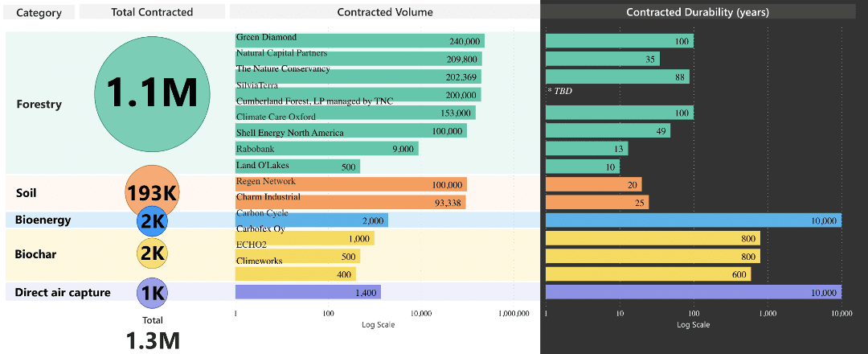Viewport: 868px width, 354px height.
Task: Click Log Scale under the Durability chart
Action: (693, 325)
